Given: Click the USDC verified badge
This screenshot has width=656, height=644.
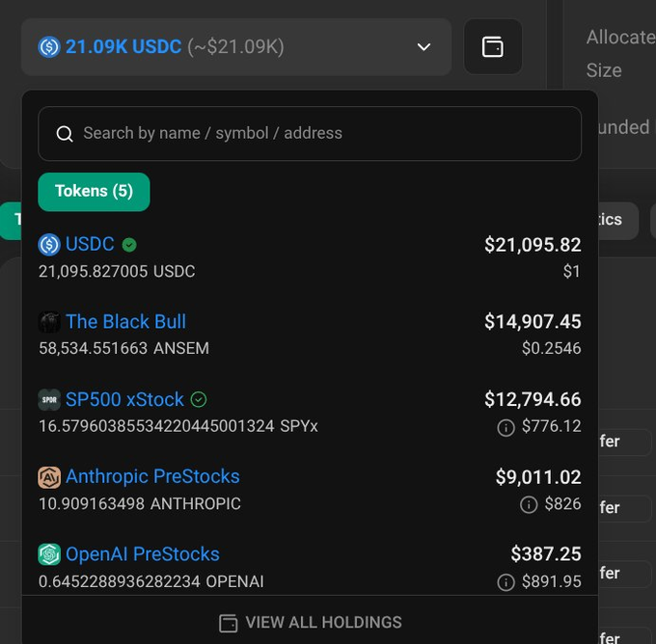Looking at the screenshot, I should (129, 245).
